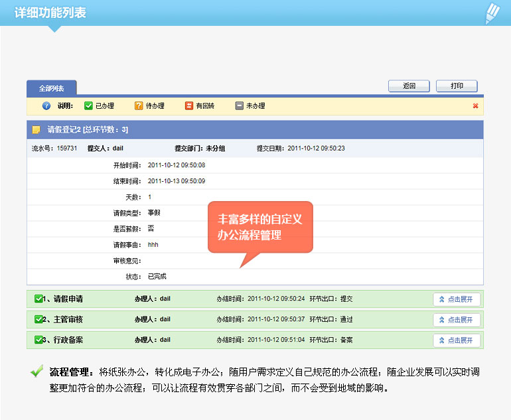
Task: Click 环节出口: 备案 text
Action: [331, 340]
